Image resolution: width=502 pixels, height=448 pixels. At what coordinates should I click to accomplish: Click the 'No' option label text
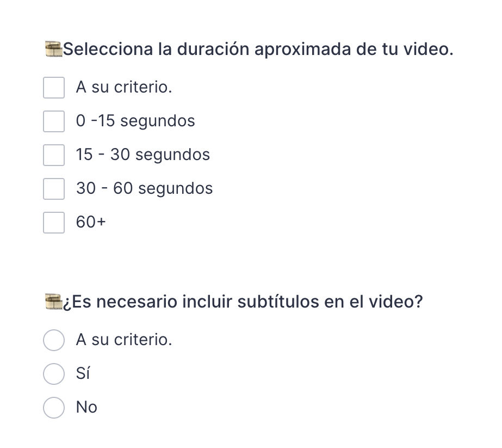pos(86,407)
